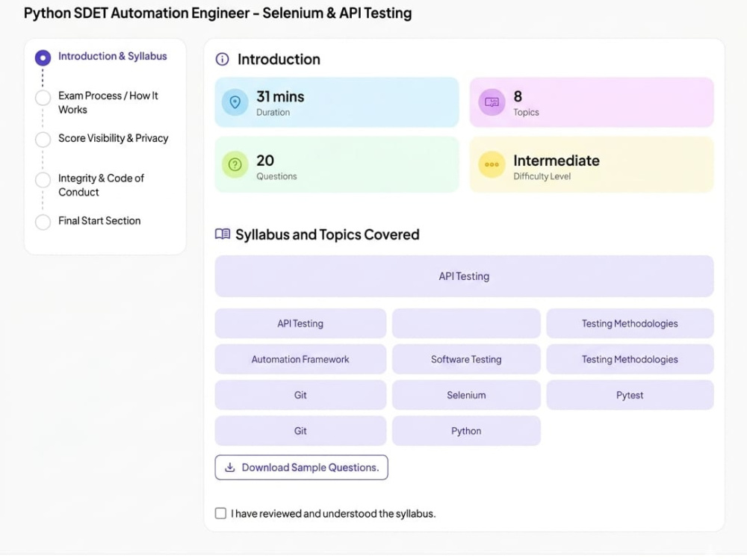Click the purple Topics presentation icon
Viewport: 747px width, 560px height.
(x=492, y=102)
